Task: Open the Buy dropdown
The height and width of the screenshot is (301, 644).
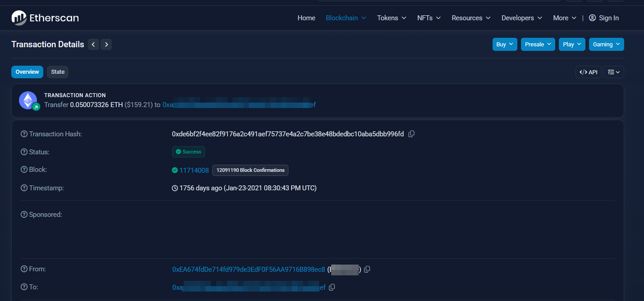Action: pos(504,44)
